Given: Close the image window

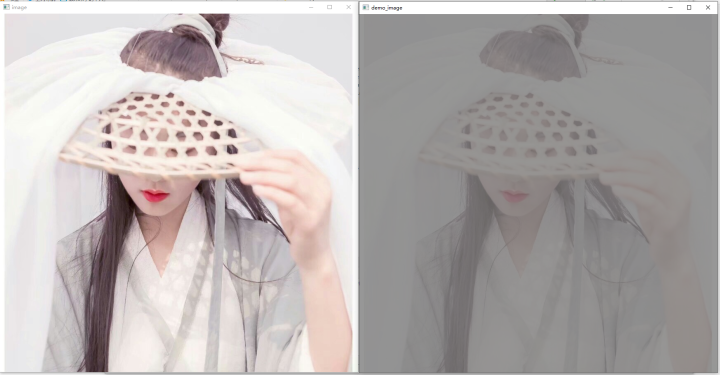Looking at the screenshot, I should click(349, 7).
